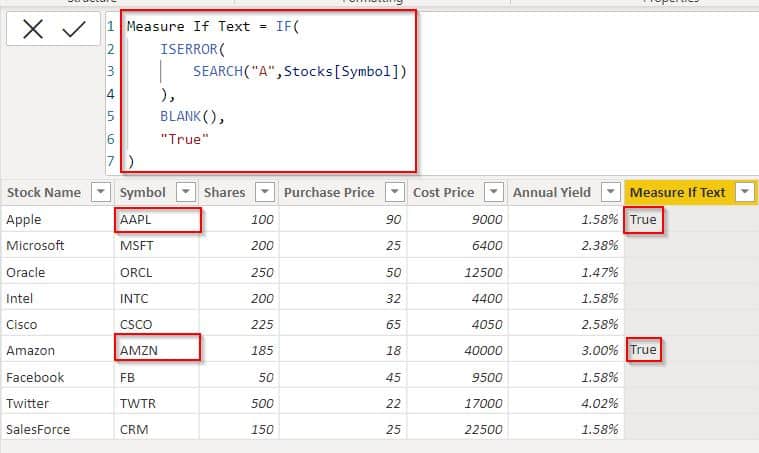This screenshot has height=453, width=759.
Task: Click SalesForce's 22500 cost price cell
Action: click(x=457, y=429)
